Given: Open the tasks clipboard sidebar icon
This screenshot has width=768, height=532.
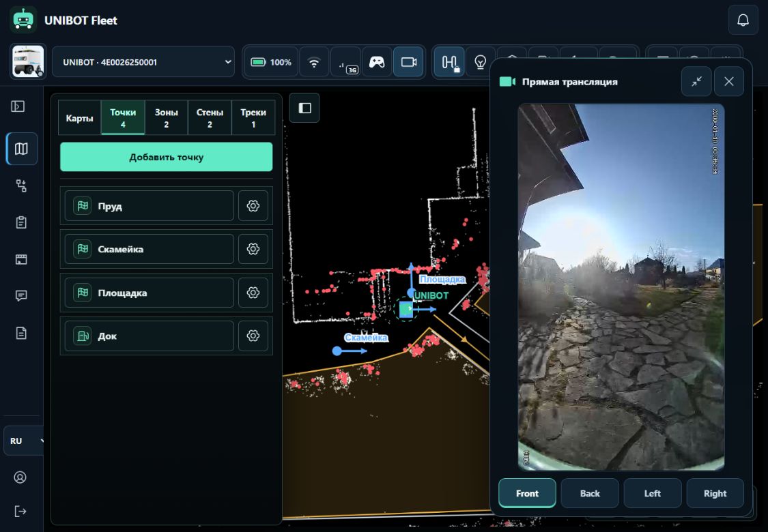Looking at the screenshot, I should [21, 222].
